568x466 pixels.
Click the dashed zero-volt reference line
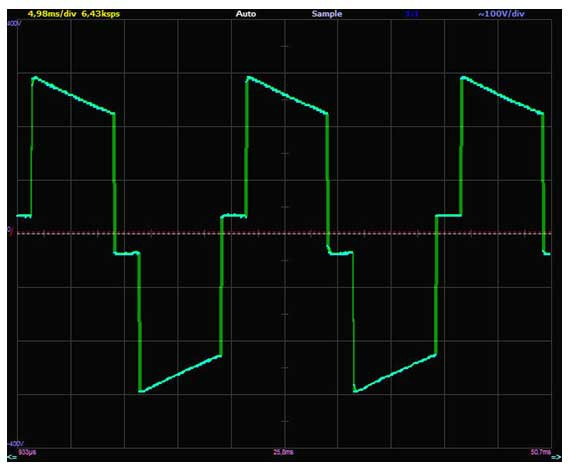[284, 233]
